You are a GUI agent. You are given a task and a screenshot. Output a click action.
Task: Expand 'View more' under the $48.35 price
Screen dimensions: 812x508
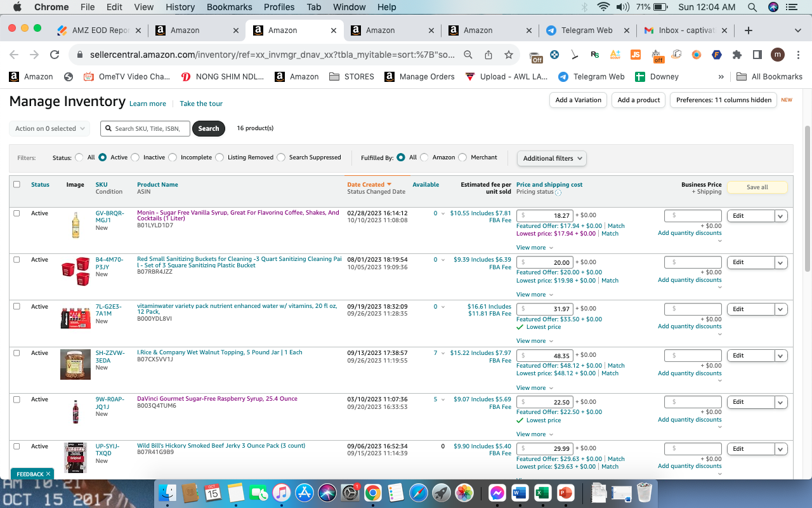534,388
